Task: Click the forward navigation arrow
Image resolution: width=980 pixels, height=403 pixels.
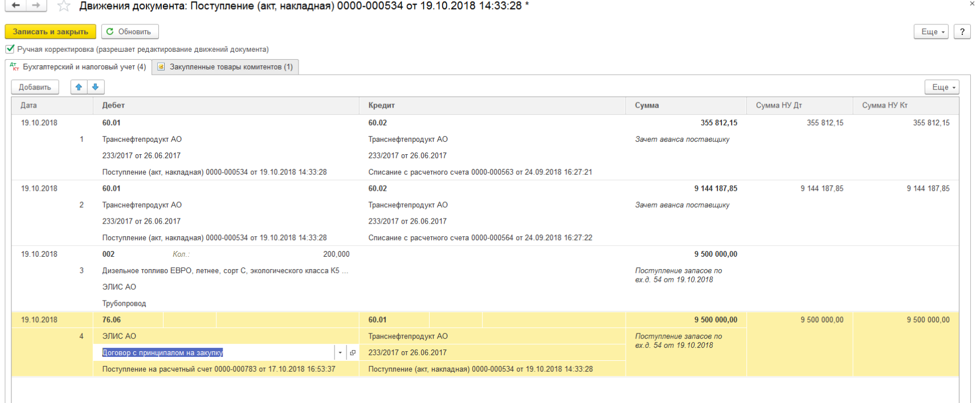Action: click(36, 6)
